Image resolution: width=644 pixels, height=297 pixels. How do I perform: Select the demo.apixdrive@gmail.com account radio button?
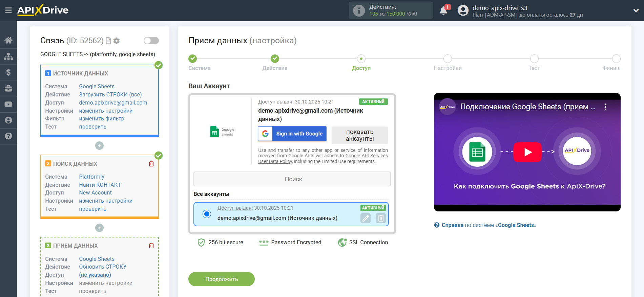[207, 214]
